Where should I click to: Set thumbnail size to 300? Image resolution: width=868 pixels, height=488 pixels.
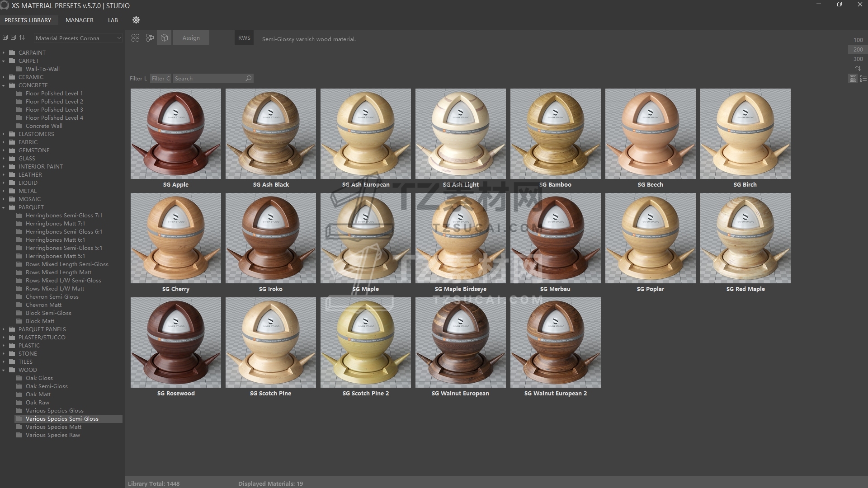[858, 59]
